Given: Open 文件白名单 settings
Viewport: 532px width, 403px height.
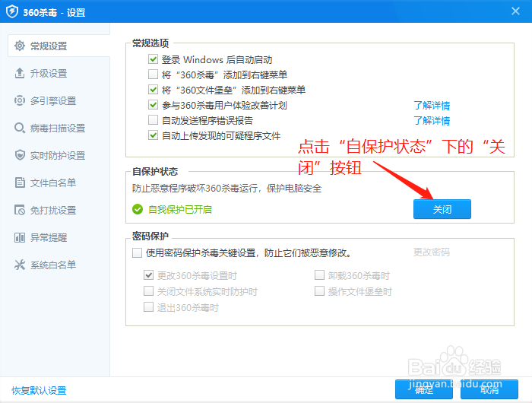Looking at the screenshot, I should point(55,182).
